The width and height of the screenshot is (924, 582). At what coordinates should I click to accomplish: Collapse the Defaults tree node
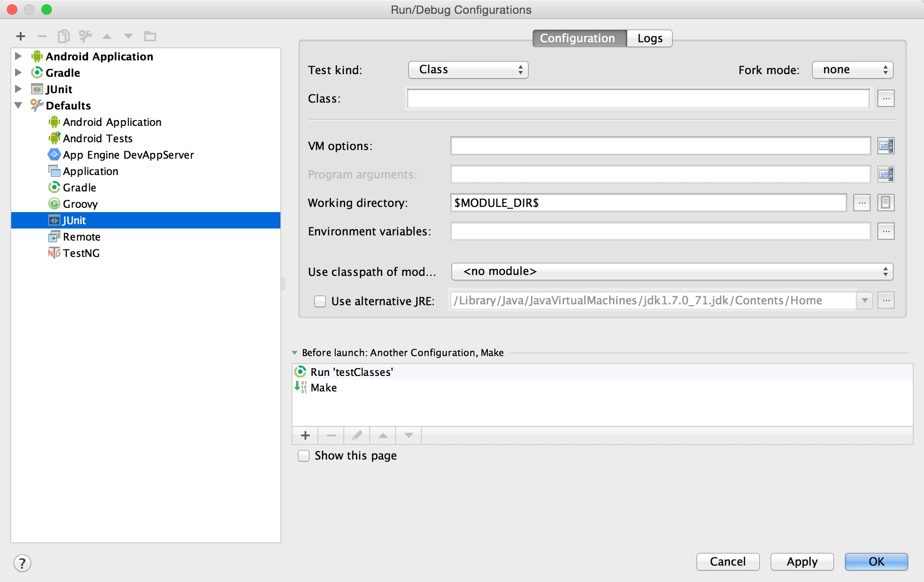pyautogui.click(x=18, y=105)
